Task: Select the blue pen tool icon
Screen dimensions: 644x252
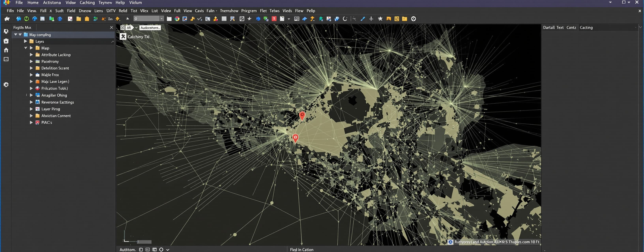Action: [363, 19]
